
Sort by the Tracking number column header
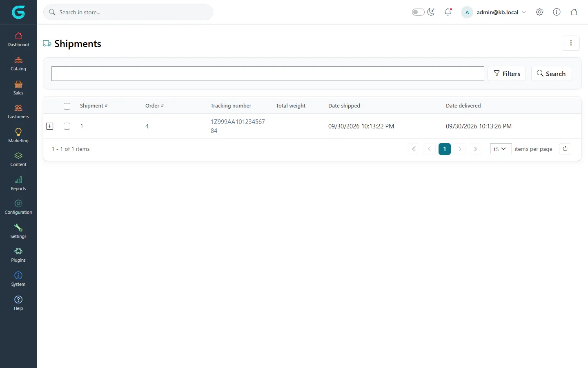click(231, 105)
